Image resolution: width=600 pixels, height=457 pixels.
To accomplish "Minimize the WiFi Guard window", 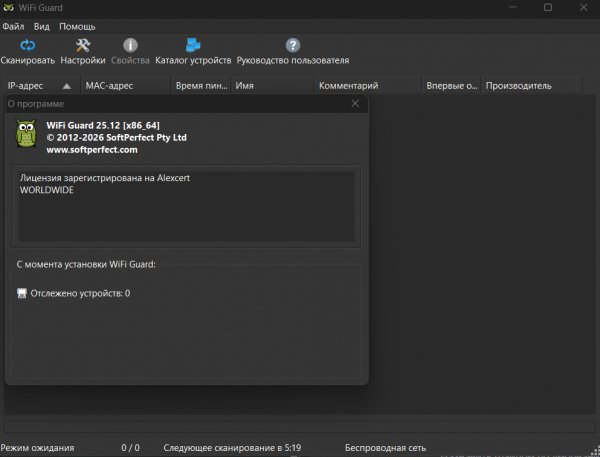I will tap(513, 7).
